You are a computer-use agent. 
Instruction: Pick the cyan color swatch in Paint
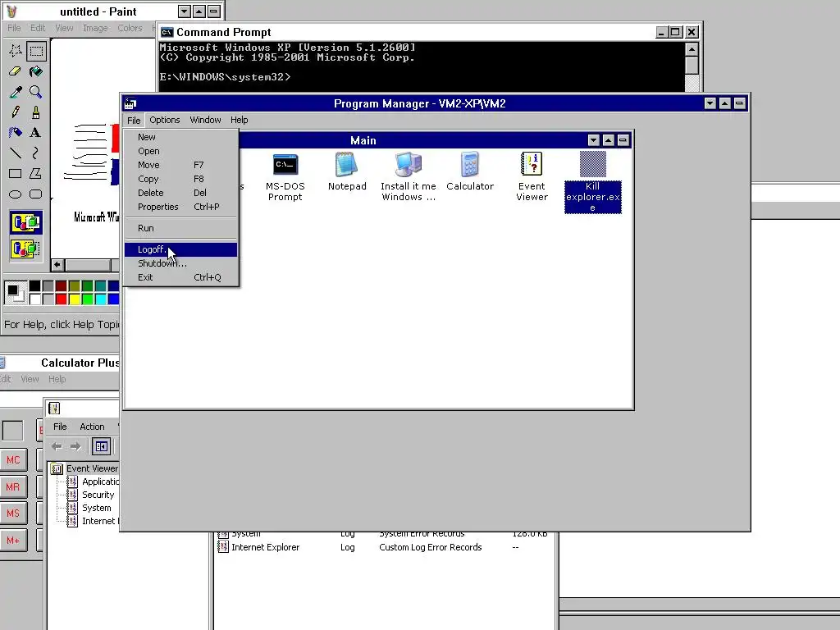pos(100,299)
